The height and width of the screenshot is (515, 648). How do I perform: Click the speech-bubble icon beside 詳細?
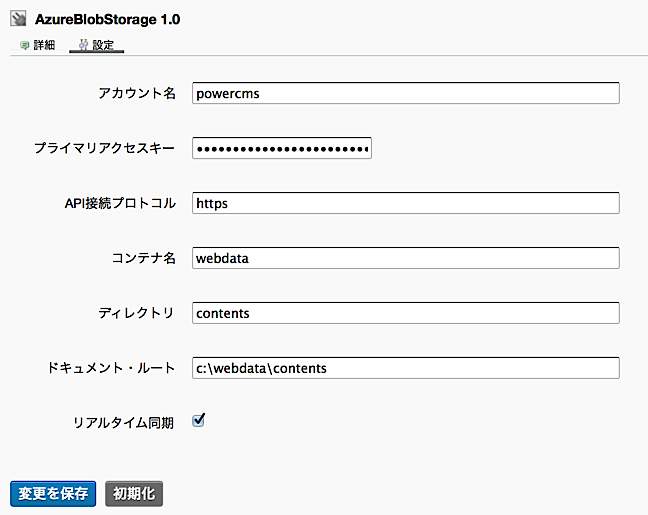click(24, 46)
